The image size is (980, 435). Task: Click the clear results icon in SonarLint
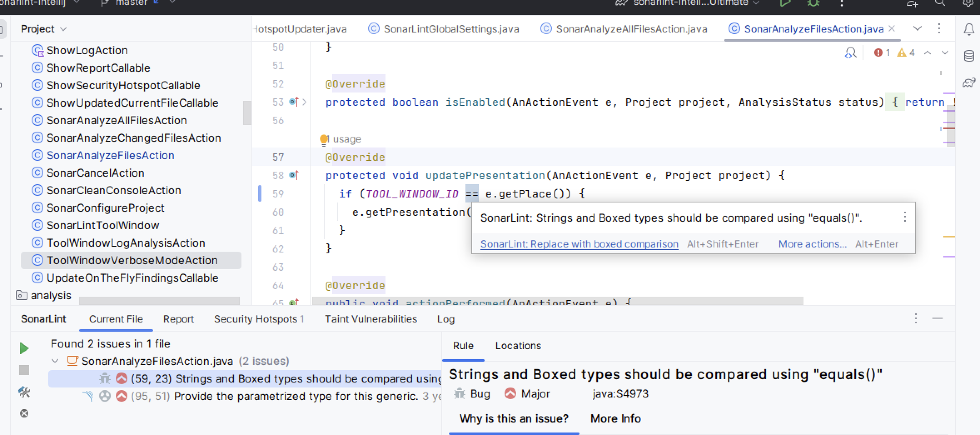(24, 413)
